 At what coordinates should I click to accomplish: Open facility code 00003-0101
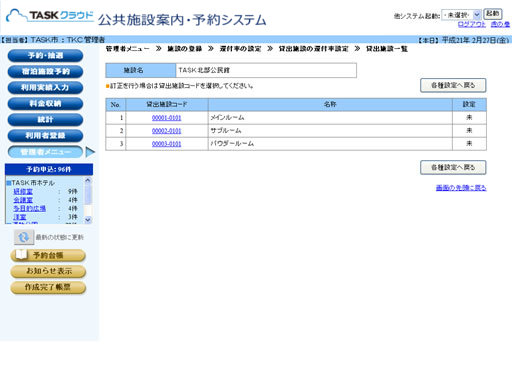tap(166, 144)
